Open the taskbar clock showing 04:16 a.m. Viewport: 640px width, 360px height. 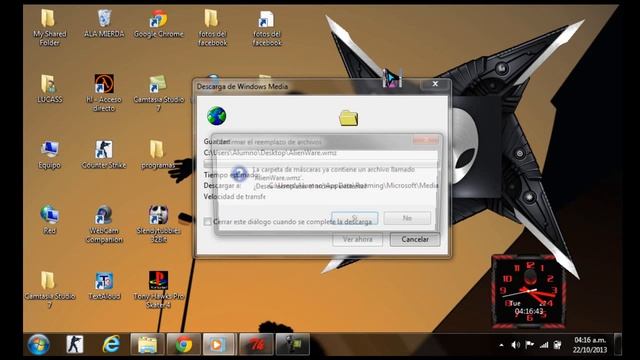[x=590, y=344]
